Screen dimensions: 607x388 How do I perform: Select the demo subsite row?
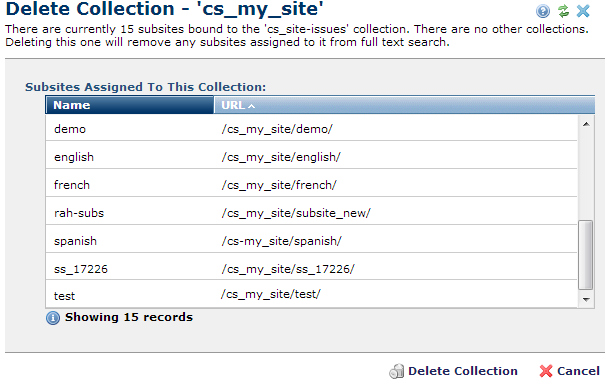[x=311, y=129]
